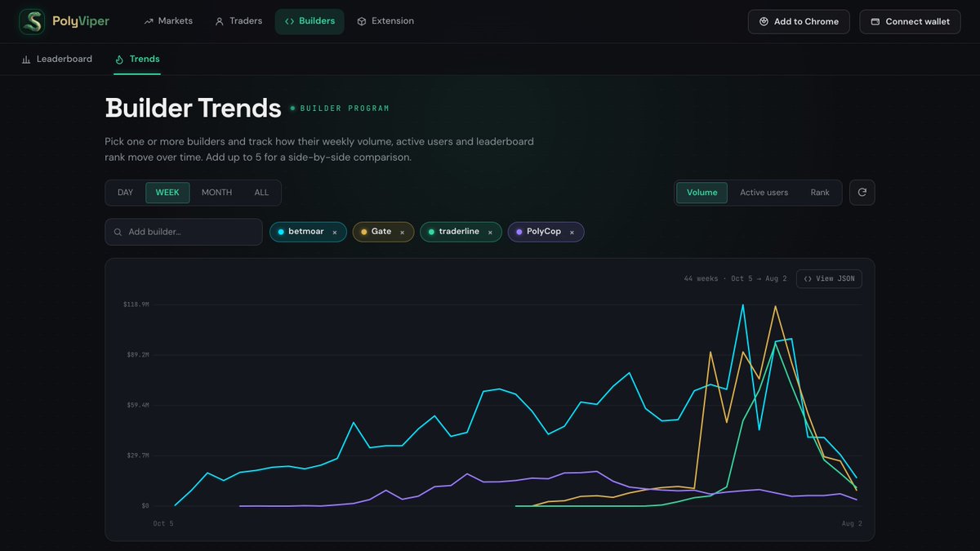
Task: Click the PolyViper brand name text
Action: pos(81,21)
